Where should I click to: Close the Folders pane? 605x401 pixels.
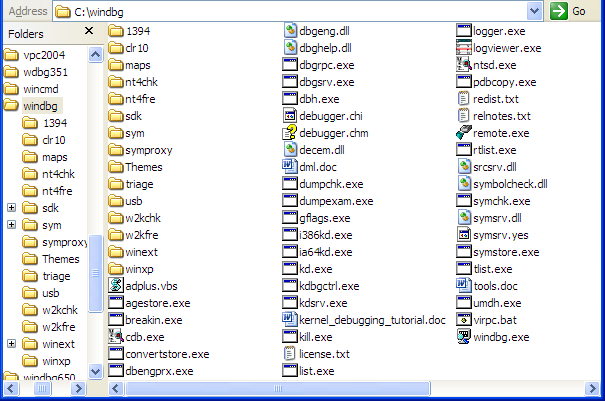click(x=88, y=32)
